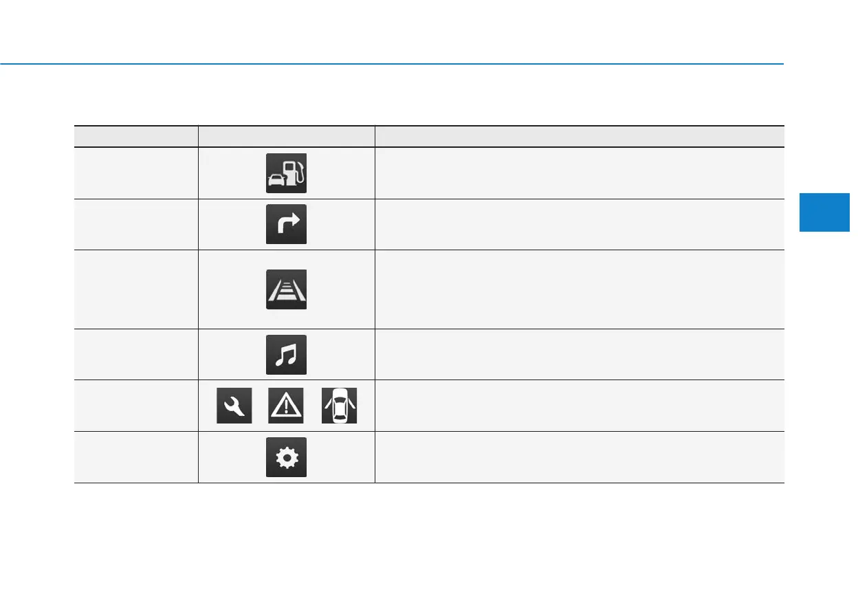This screenshot has width=858, height=616.
Task: Select description cell beside turn arrow icon
Action: click(579, 224)
